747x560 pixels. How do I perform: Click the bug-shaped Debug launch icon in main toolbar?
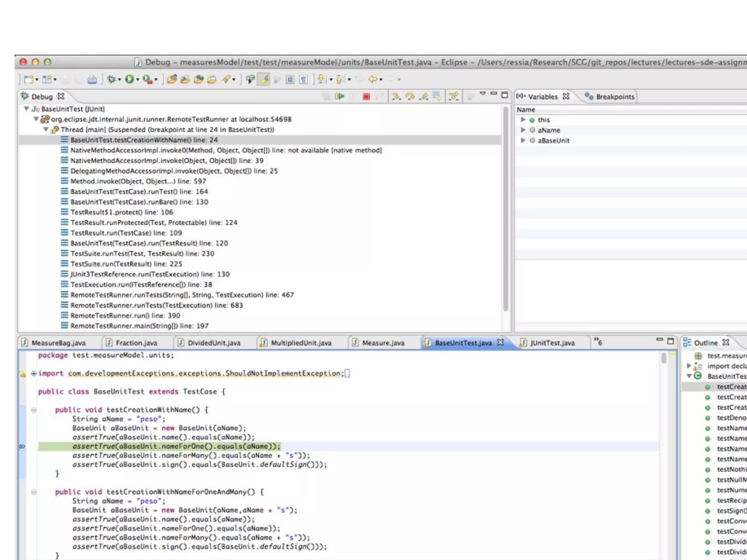click(111, 79)
